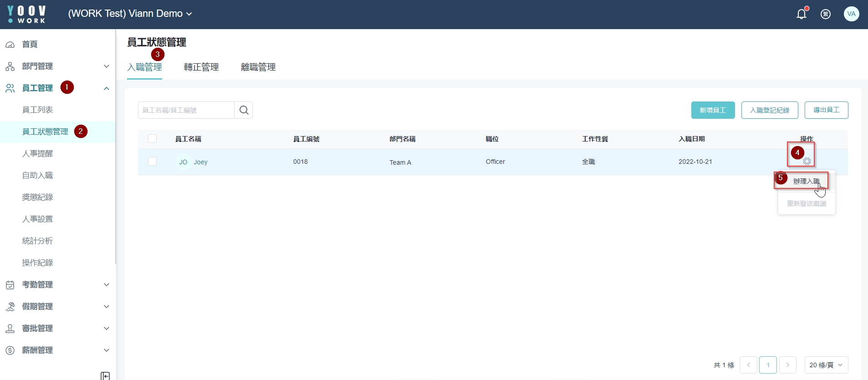The height and width of the screenshot is (380, 868).
Task: Click the language switch icon
Action: (825, 14)
